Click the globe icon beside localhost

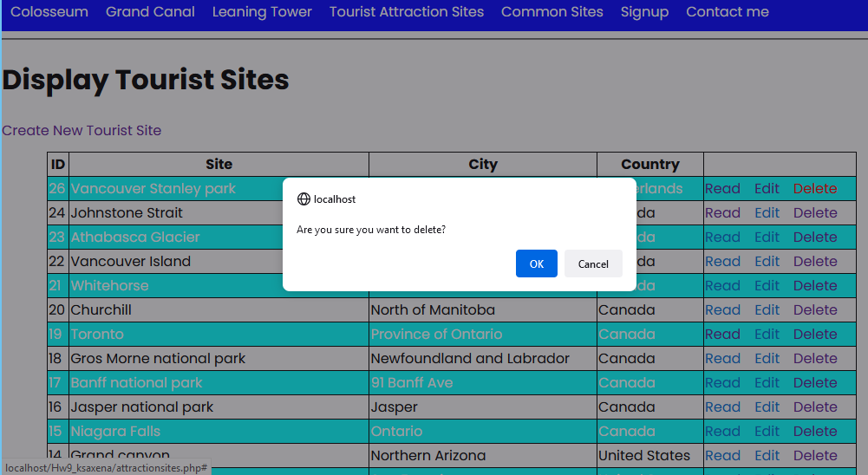[x=303, y=199]
